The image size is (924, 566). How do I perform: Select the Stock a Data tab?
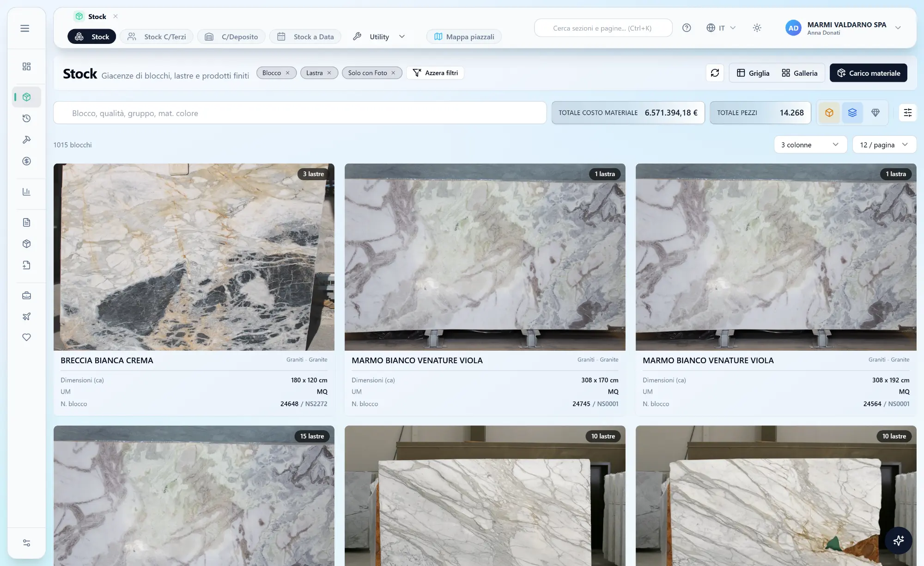[305, 37]
